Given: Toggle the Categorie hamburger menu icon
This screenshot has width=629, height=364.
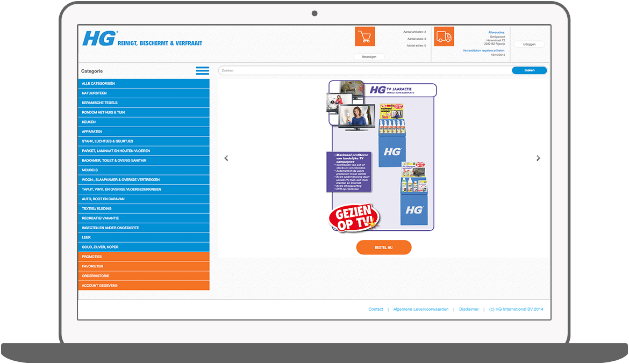Looking at the screenshot, I should click(202, 71).
